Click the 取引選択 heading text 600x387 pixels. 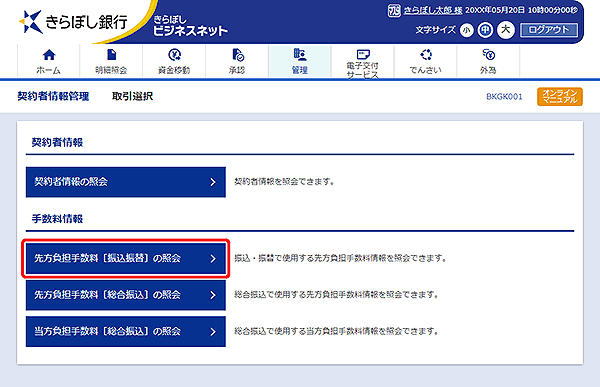pos(132,96)
